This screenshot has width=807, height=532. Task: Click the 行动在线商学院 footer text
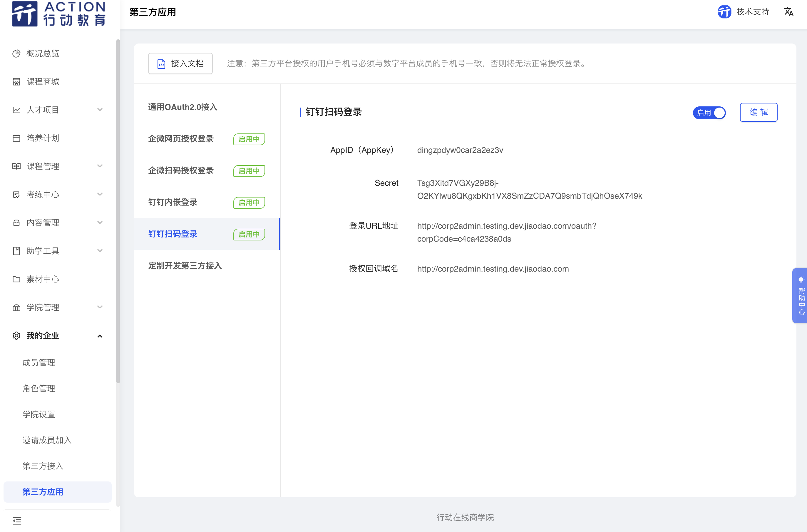tap(465, 517)
